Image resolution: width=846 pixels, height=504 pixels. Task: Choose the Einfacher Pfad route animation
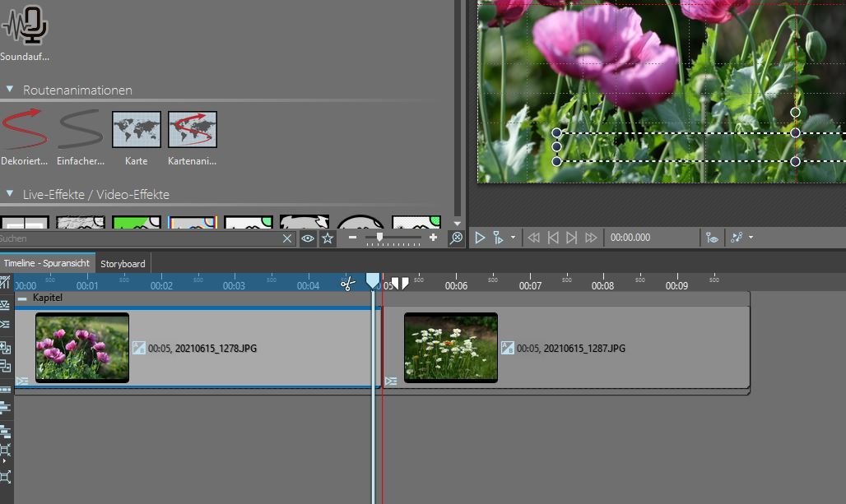click(x=80, y=129)
